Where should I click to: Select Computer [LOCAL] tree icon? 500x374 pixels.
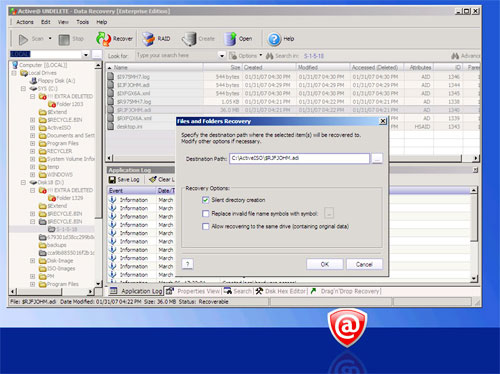pyautogui.click(x=15, y=65)
